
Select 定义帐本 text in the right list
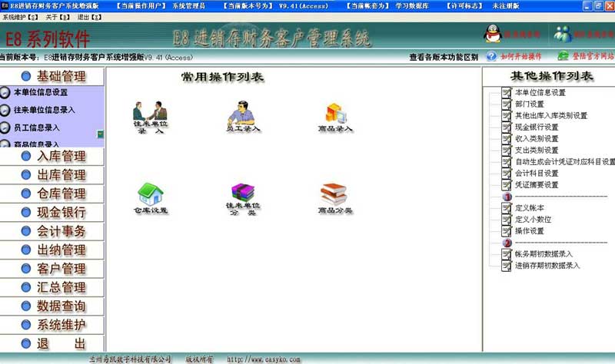530,207
